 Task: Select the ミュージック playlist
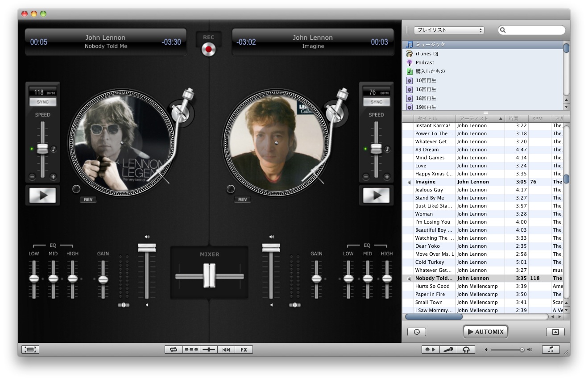pos(483,45)
